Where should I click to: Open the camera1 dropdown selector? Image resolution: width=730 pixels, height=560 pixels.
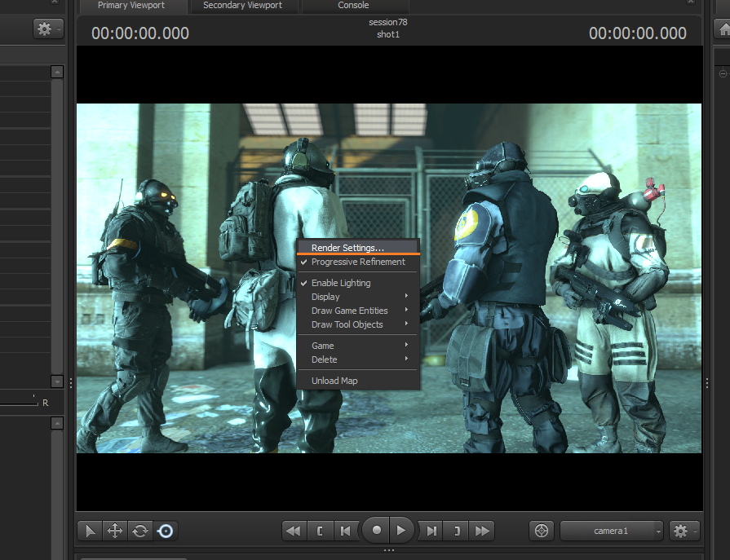point(612,531)
